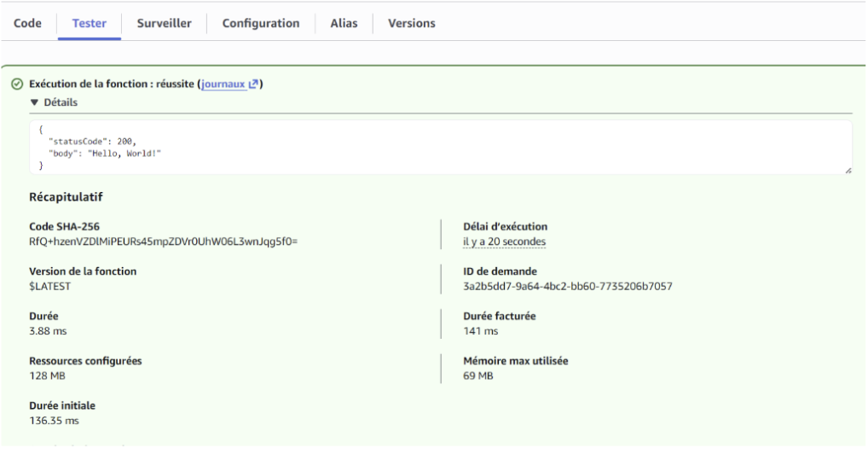Screen dimensions: 868x454
Task: Click the Code SHA-256 label
Action: click(x=64, y=227)
